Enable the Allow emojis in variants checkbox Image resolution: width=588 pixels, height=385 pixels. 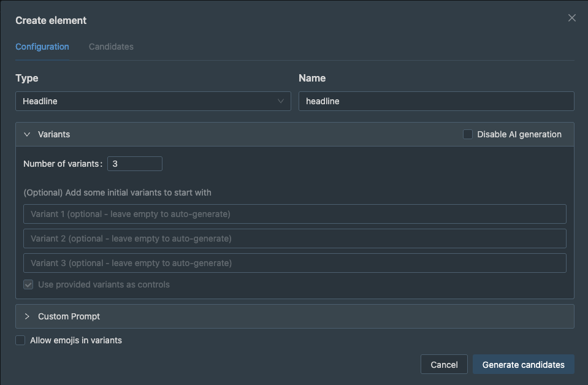tap(21, 340)
